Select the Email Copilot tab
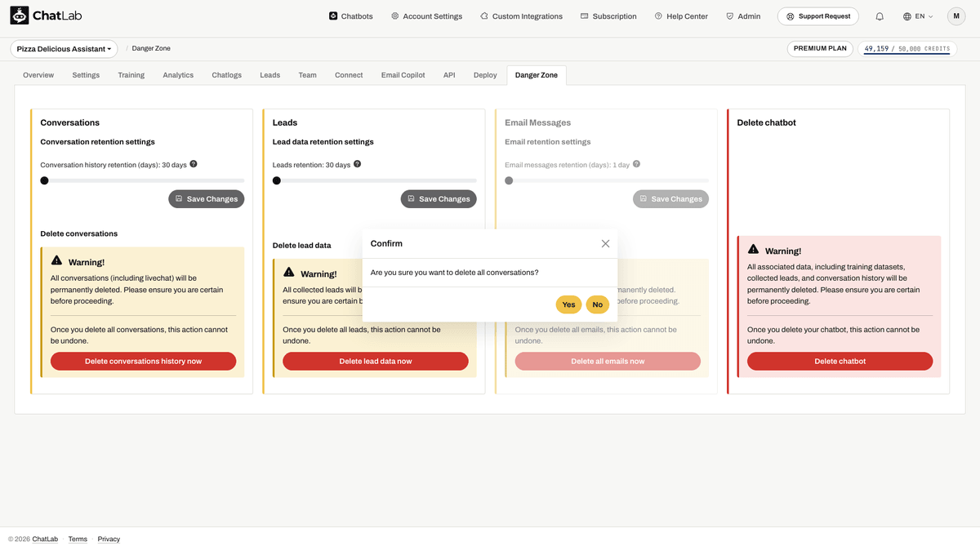The image size is (980, 551). (x=403, y=75)
